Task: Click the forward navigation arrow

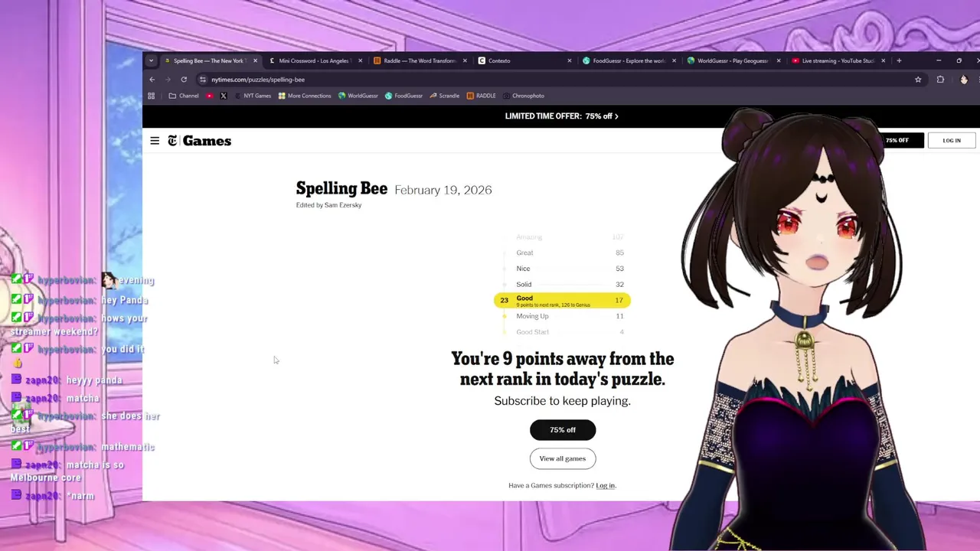Action: [x=168, y=80]
